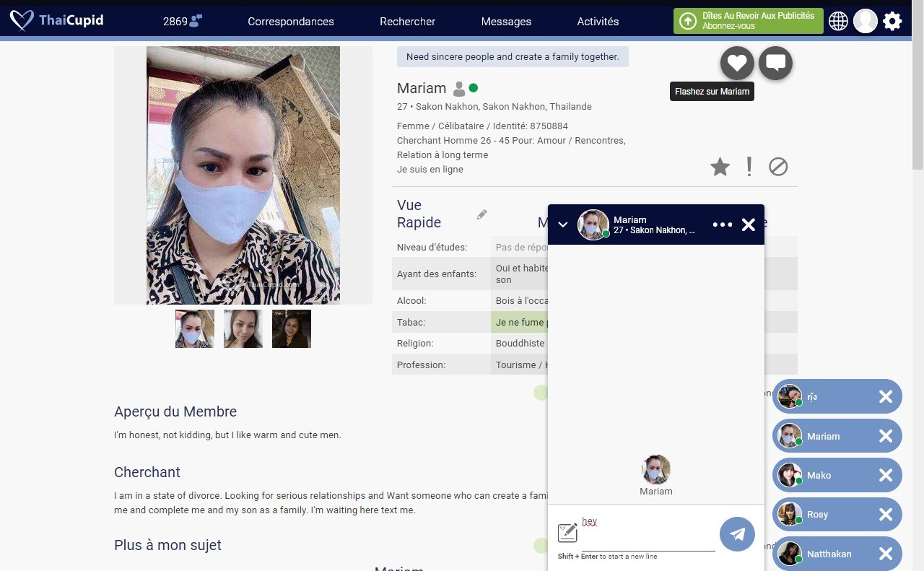Click the Abonnez-vous upgrade button
924x571 pixels.
point(748,21)
